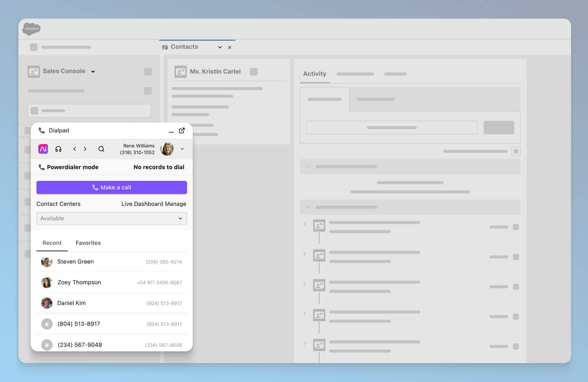Click the headset icon in Dialpad toolbar
The height and width of the screenshot is (382, 588).
coord(58,149)
